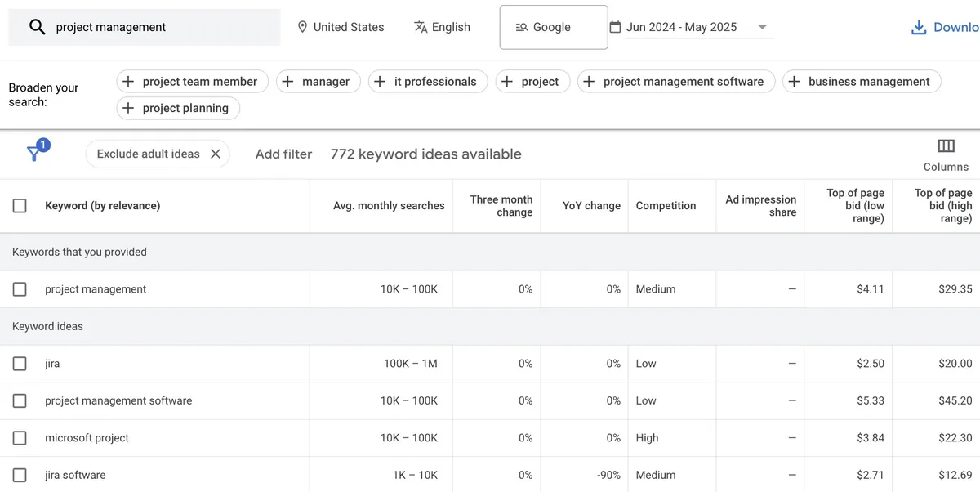Click the location pin icon
The image size is (980, 492).
pos(303,27)
